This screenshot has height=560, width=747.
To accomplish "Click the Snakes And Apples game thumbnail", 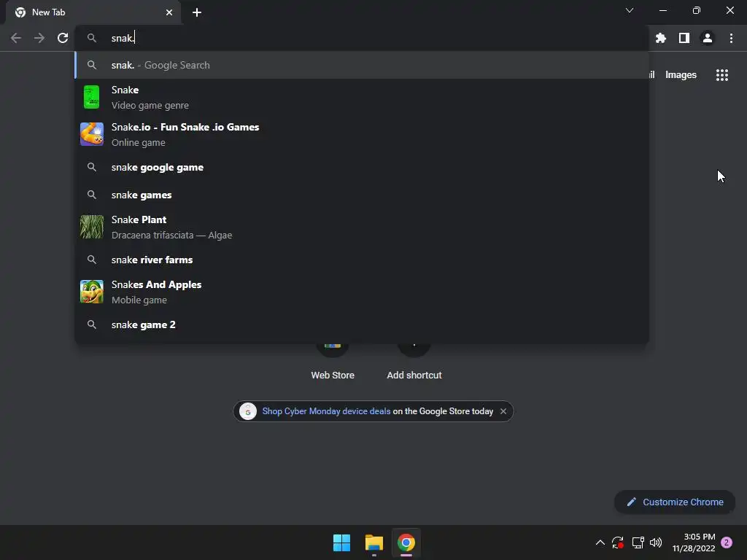I will 91,292.
